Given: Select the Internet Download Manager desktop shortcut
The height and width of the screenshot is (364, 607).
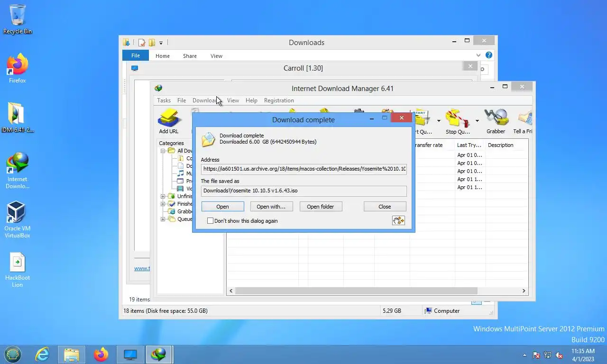Looking at the screenshot, I should click(x=18, y=171).
